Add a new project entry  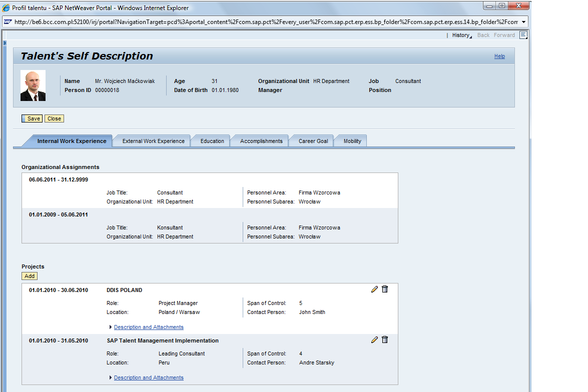30,275
